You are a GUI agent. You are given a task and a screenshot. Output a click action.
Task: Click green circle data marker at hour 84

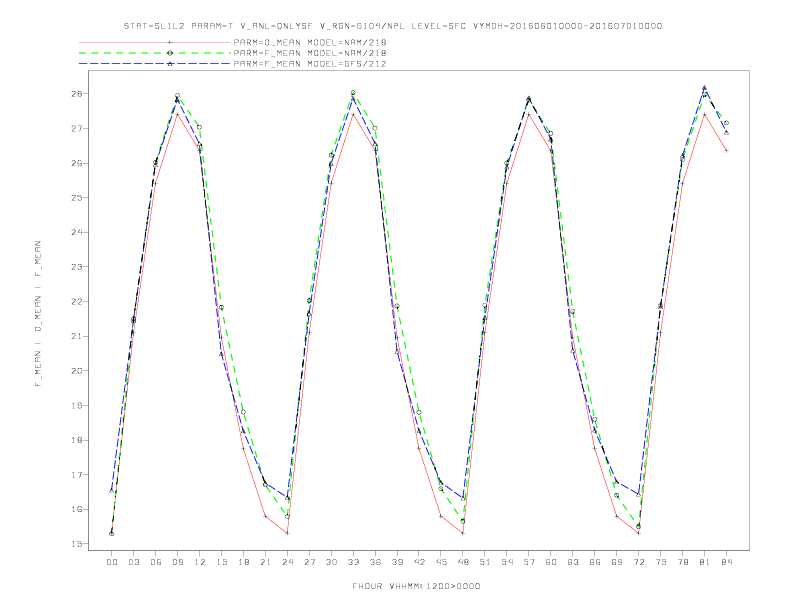point(726,123)
